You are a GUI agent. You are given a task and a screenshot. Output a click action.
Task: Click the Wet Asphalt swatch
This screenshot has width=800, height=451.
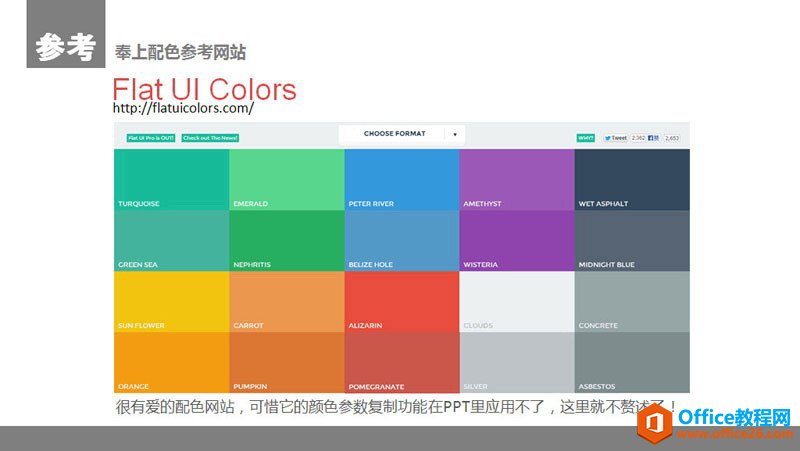(x=632, y=178)
